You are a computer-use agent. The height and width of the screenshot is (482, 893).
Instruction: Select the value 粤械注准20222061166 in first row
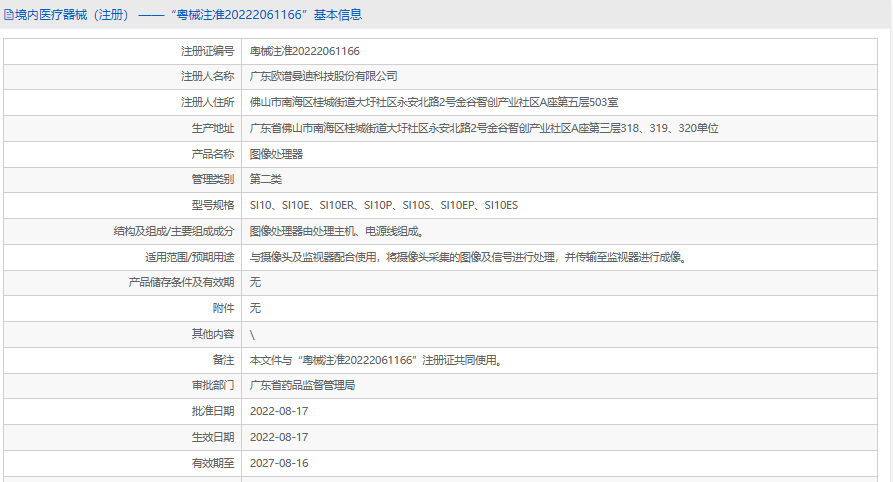click(x=305, y=51)
